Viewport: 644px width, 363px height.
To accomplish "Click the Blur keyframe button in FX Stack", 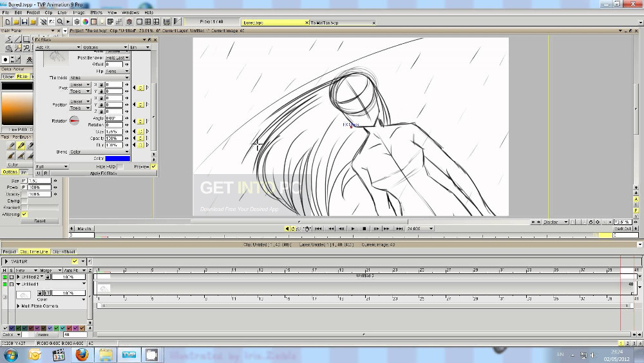I will 140,145.
